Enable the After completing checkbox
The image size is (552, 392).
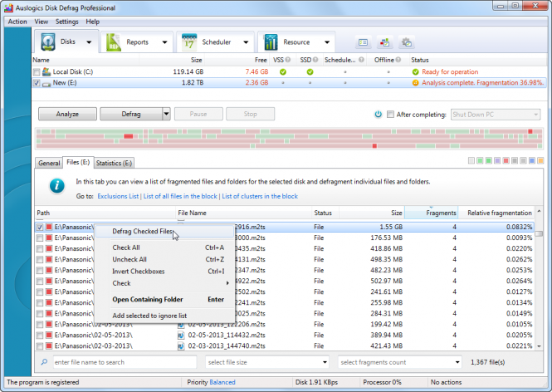(x=390, y=114)
